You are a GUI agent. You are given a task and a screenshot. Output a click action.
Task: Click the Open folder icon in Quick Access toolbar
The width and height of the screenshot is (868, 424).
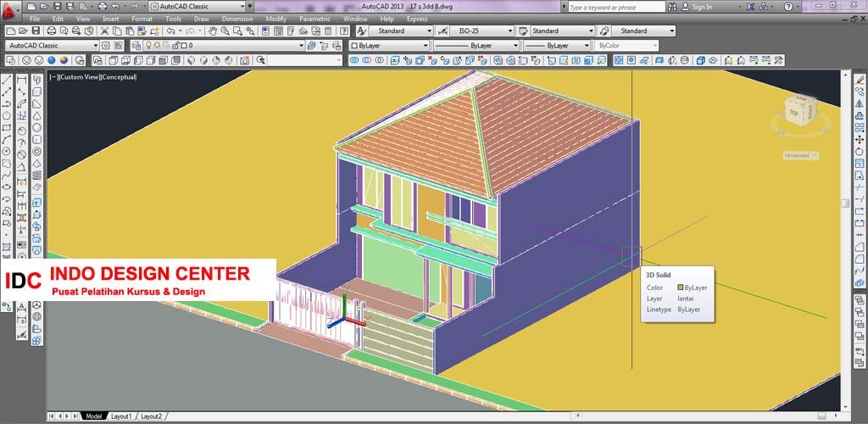42,7
